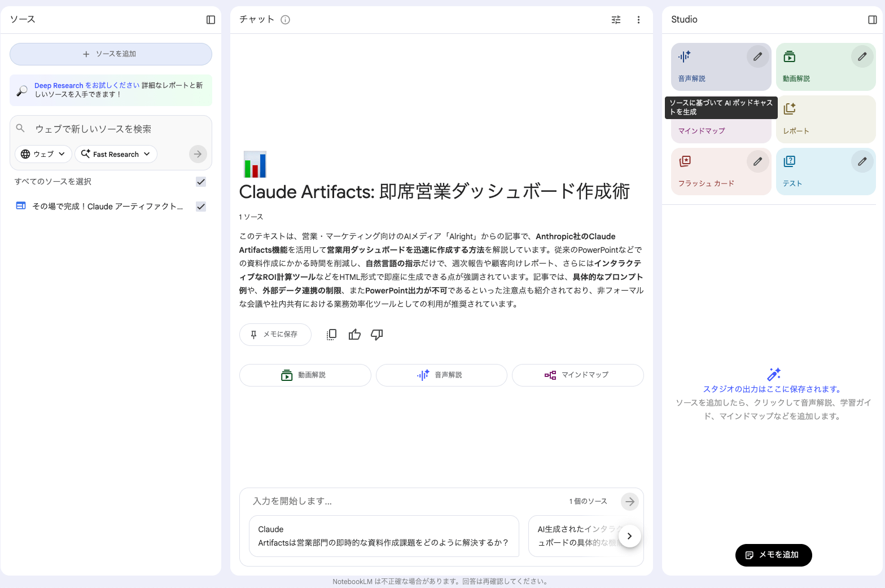Screen dimensions: 885x588
Task: Select the レポート card in Studio
Action: pyautogui.click(x=826, y=119)
